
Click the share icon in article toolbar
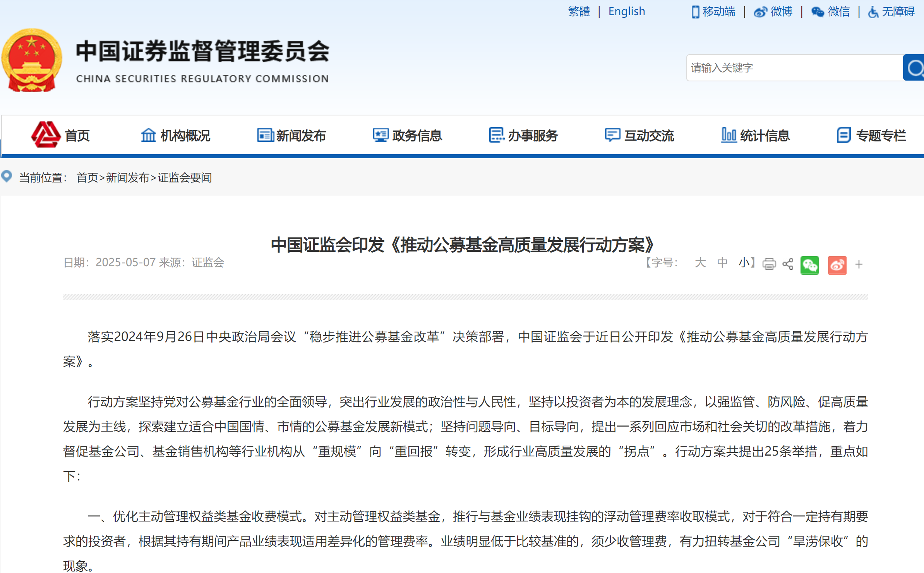[788, 264]
